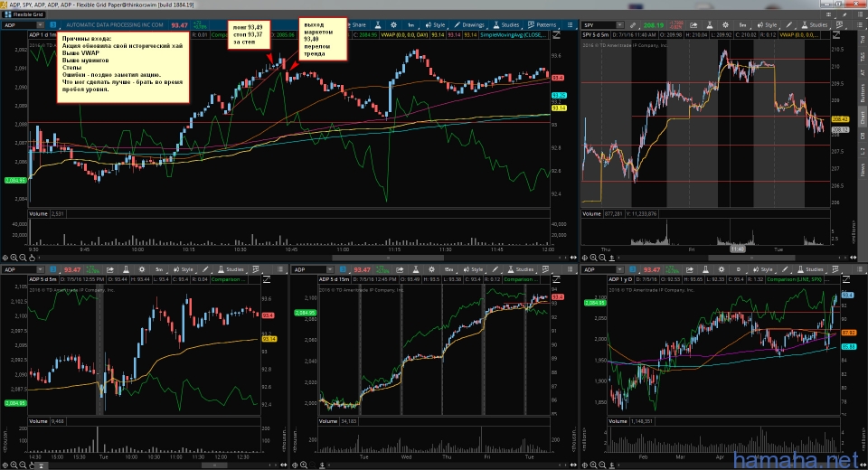
Task: Open list menu icon of ADP 1m chart
Action: click(570, 25)
